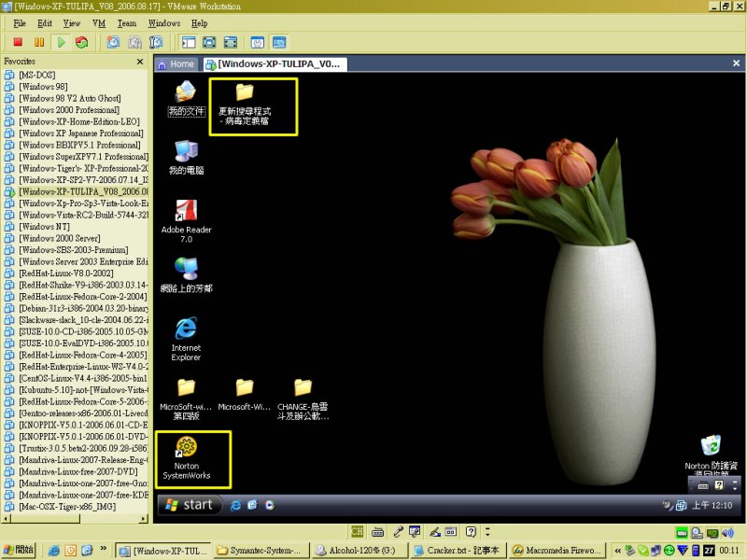
Task: Click the CH input language indicator
Action: point(357,531)
